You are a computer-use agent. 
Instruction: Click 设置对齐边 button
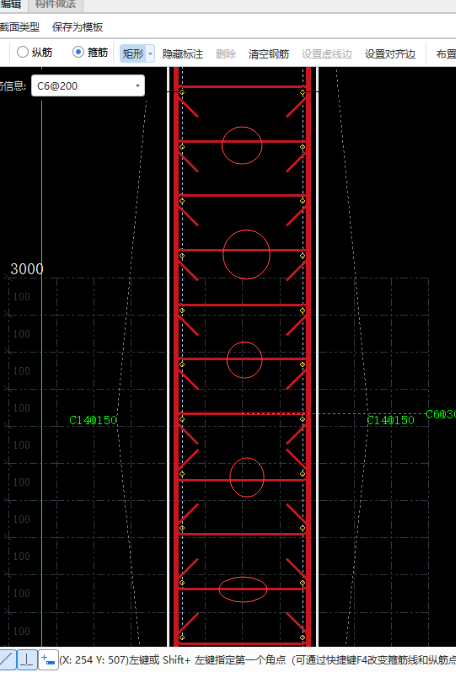390,54
